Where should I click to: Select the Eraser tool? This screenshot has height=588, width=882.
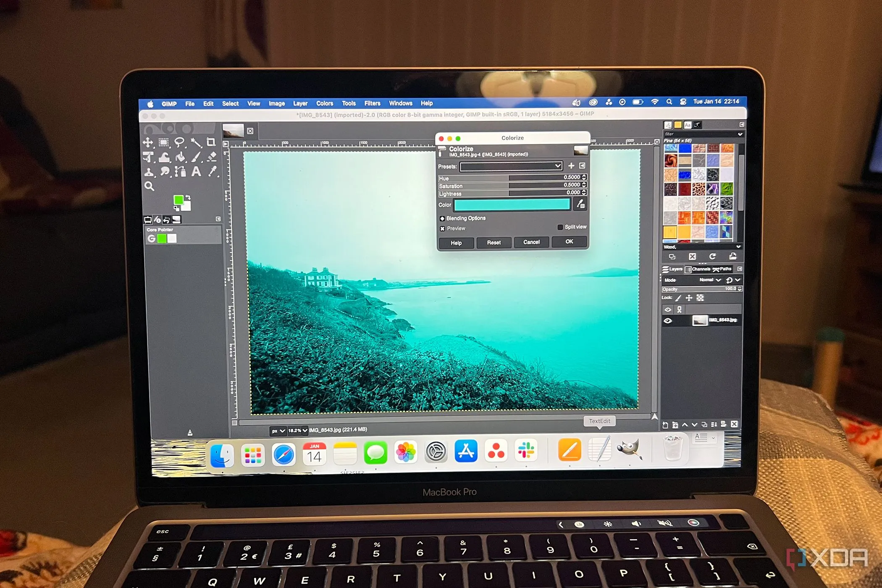212,157
